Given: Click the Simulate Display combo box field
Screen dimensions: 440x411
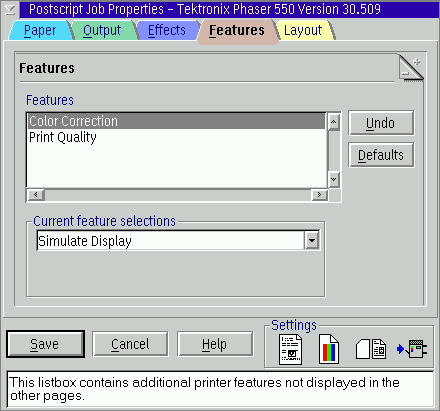Looking at the screenshot, I should point(178,240).
